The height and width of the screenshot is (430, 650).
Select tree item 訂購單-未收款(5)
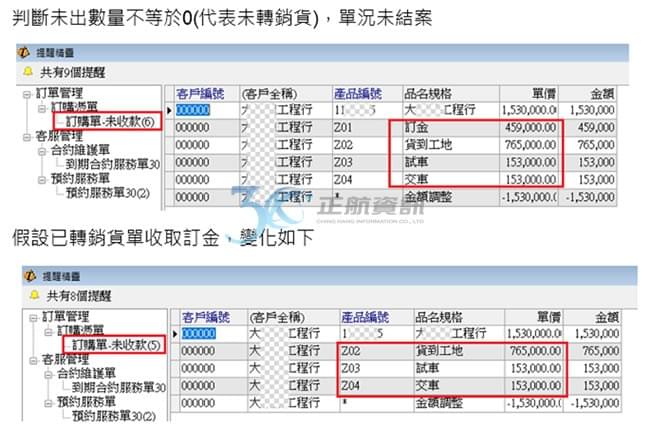pos(116,345)
